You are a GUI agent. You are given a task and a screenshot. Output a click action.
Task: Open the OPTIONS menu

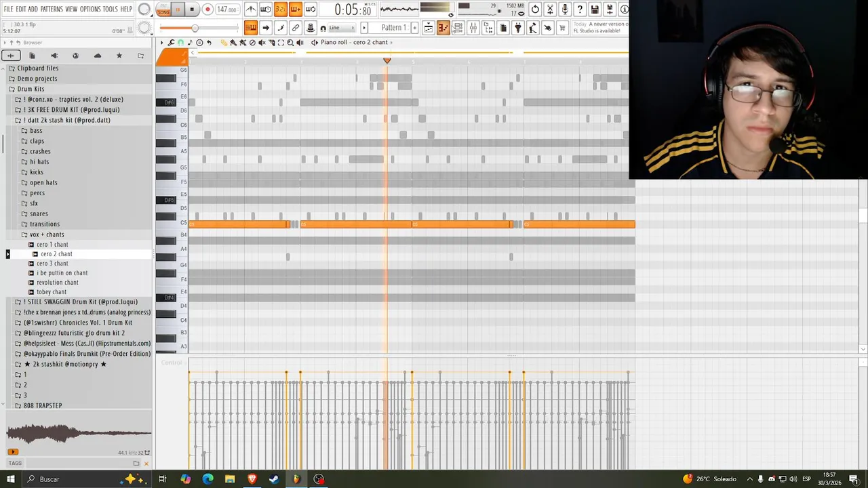(x=90, y=9)
